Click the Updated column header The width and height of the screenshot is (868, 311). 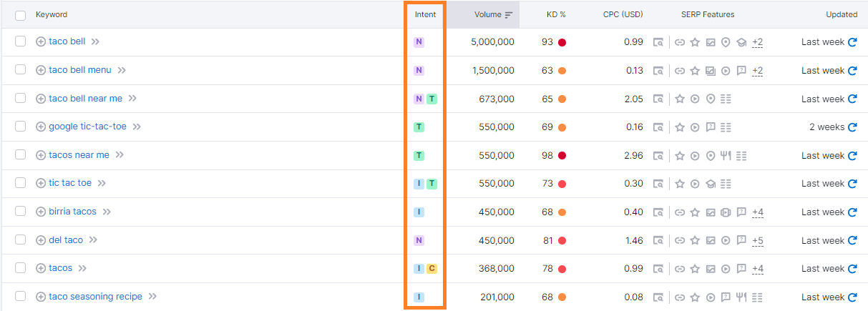click(x=842, y=14)
